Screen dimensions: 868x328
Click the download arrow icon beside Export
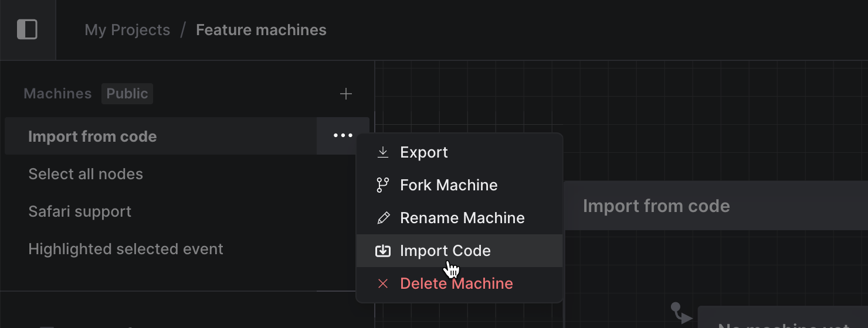383,152
